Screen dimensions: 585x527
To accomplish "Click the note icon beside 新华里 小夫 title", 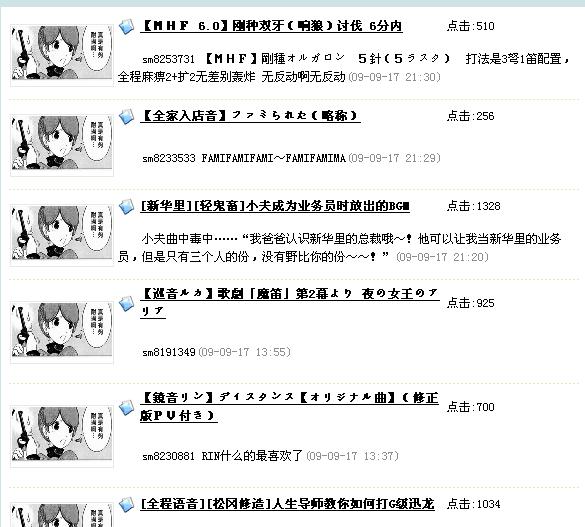I will [x=126, y=206].
